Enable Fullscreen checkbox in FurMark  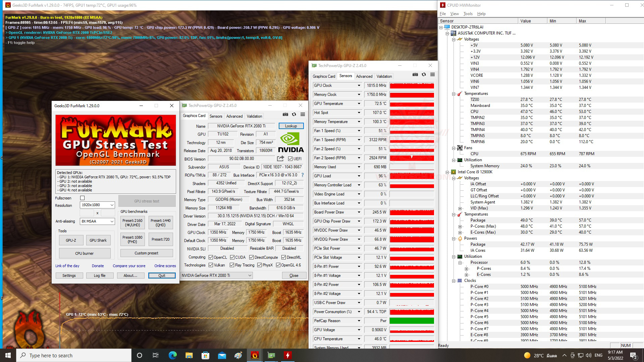point(83,198)
